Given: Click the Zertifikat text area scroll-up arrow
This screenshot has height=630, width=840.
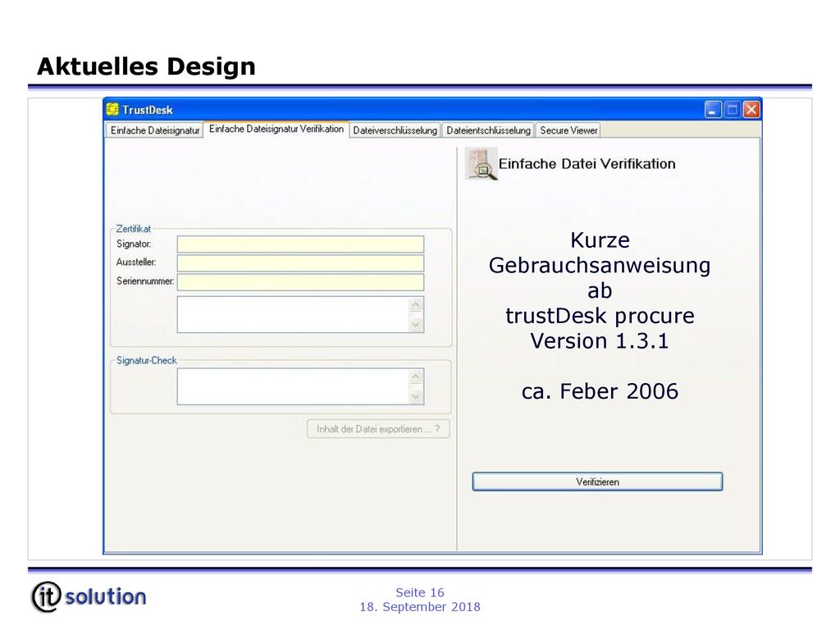Looking at the screenshot, I should point(416,305).
